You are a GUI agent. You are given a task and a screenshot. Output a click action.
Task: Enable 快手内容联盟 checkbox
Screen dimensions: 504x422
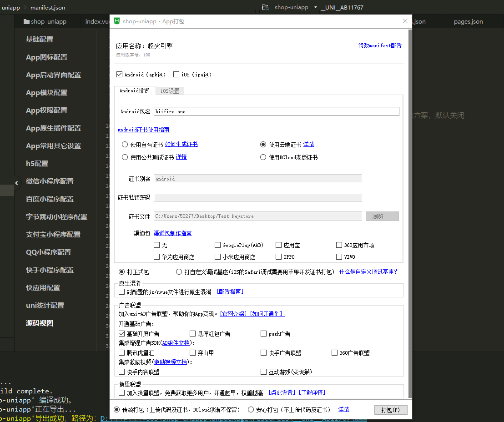[122, 372]
